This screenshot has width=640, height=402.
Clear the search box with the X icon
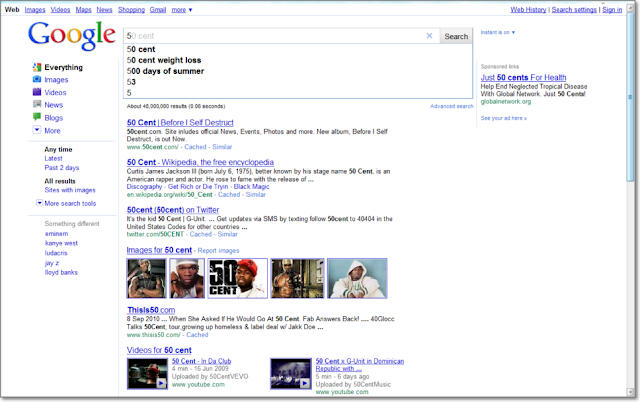pos(429,36)
